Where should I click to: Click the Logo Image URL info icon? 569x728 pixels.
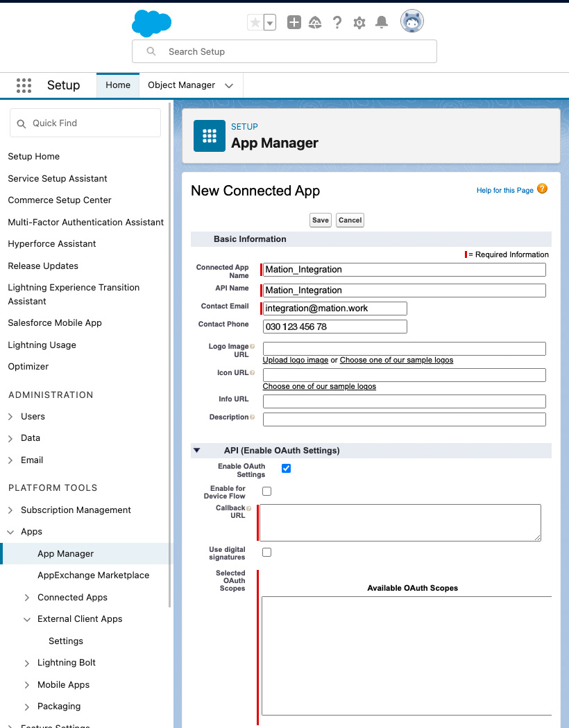point(252,347)
